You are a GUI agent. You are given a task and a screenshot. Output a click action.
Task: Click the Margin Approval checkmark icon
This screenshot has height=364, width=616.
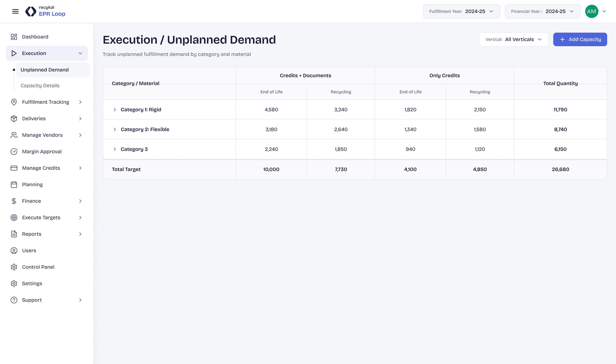(14, 152)
